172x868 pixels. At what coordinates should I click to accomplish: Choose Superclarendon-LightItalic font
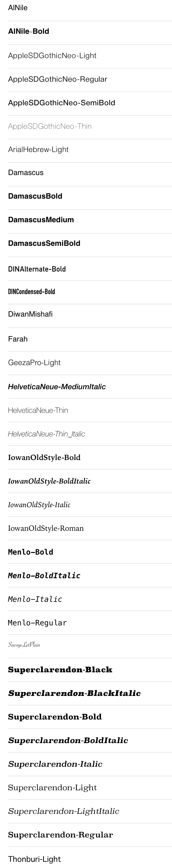[86, 811]
